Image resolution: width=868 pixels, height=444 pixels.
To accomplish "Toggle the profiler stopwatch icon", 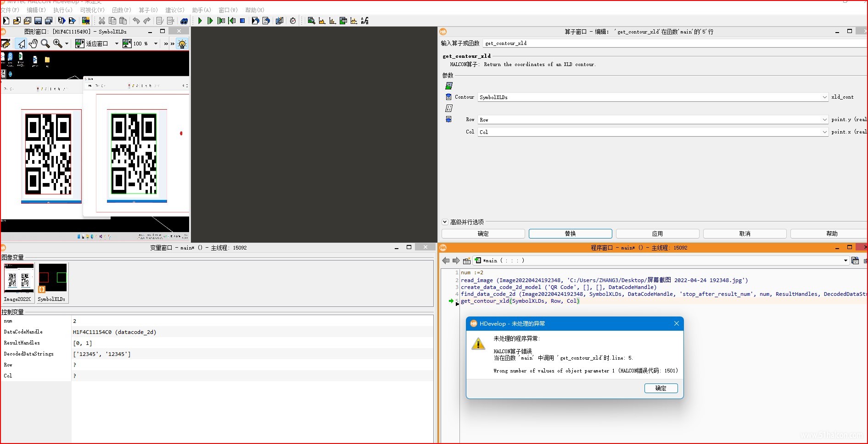I will [293, 21].
